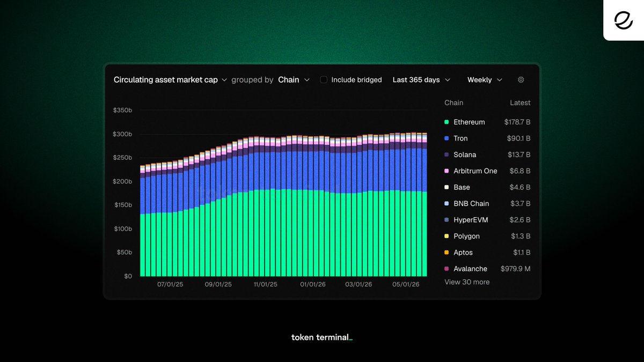Click the $4.6 B Base value

coord(520,187)
